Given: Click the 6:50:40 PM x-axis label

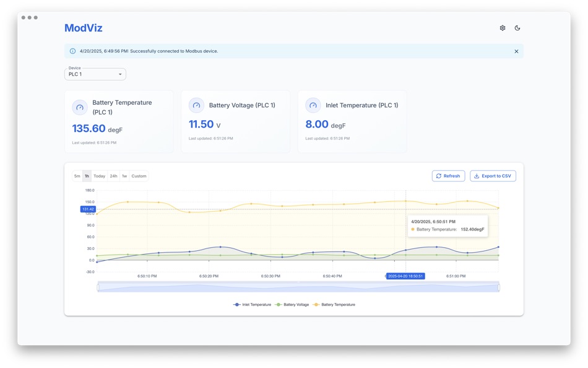Looking at the screenshot, I should click(332, 276).
